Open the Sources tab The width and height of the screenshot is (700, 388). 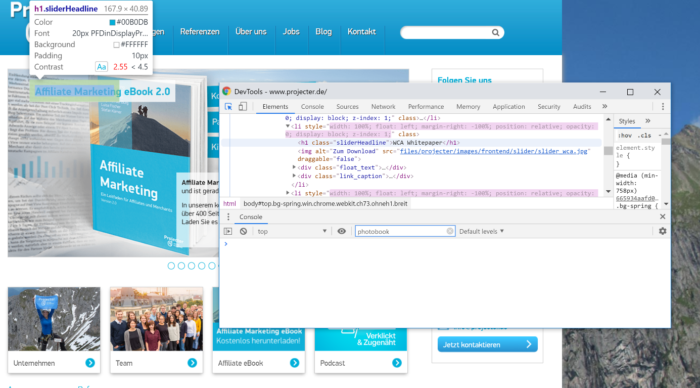(347, 107)
